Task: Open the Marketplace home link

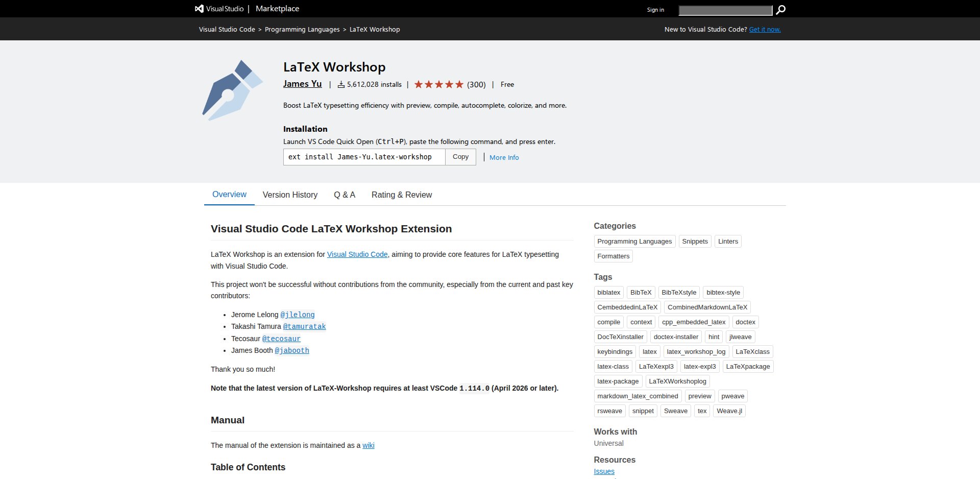Action: [x=277, y=9]
